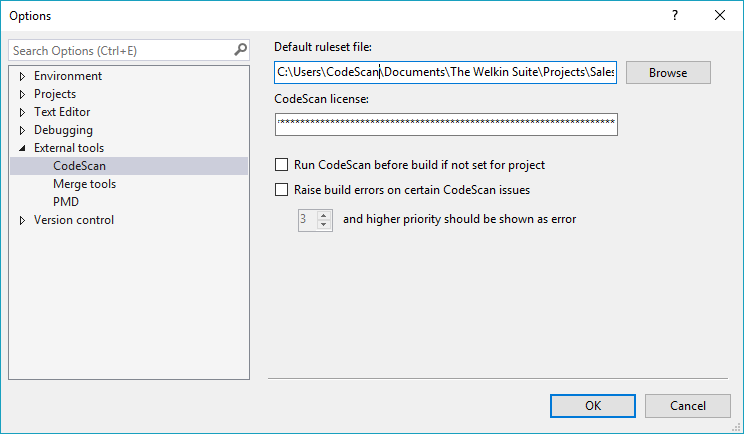Click the search magnifier icon
The height and width of the screenshot is (434, 744).
pyautogui.click(x=240, y=50)
